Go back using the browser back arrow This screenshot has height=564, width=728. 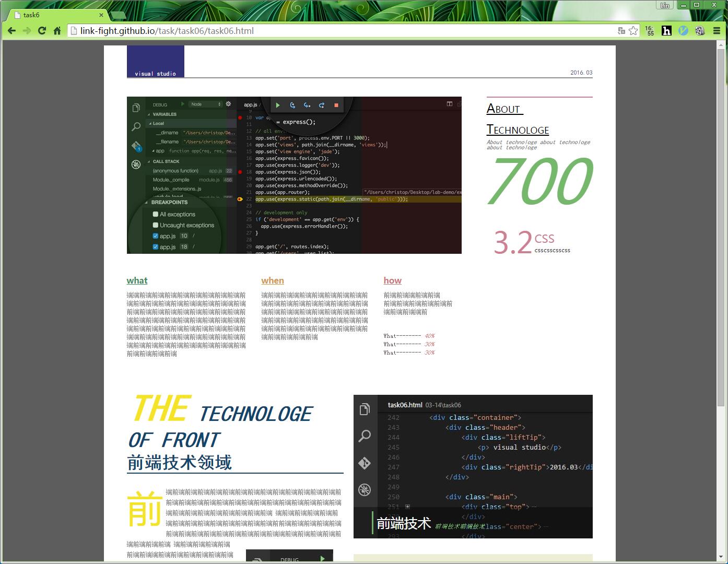point(11,31)
